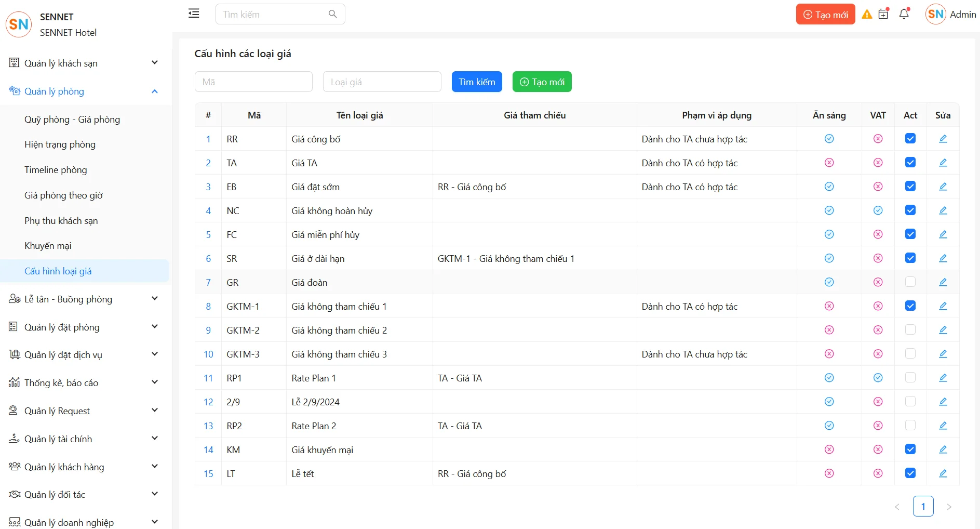Enable the Act checkbox for GR row

coord(910,282)
